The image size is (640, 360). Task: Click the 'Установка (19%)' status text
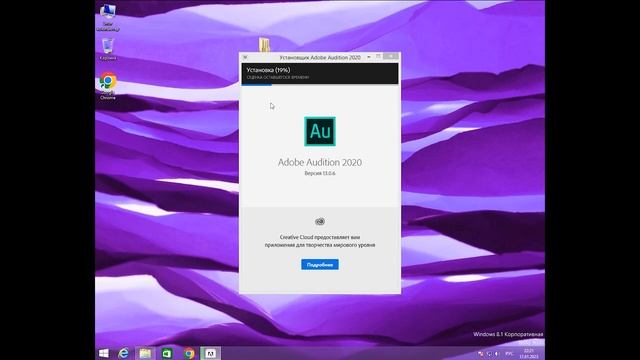(268, 70)
